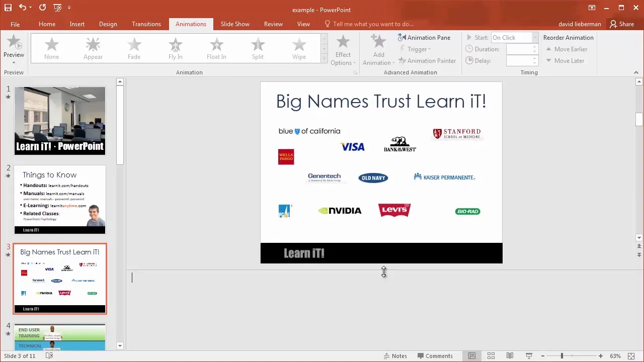644x362 pixels.
Task: Switch to the Home tab
Action: click(47, 24)
